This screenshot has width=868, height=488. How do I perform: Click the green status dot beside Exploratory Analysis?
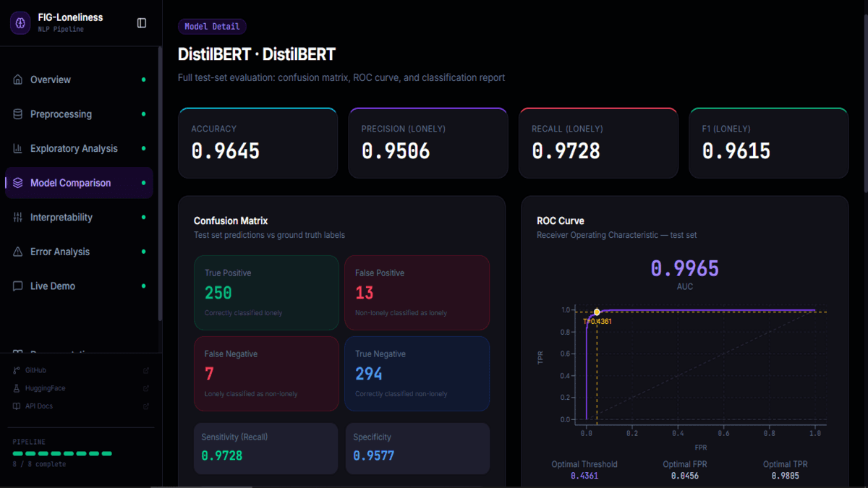[x=144, y=148]
